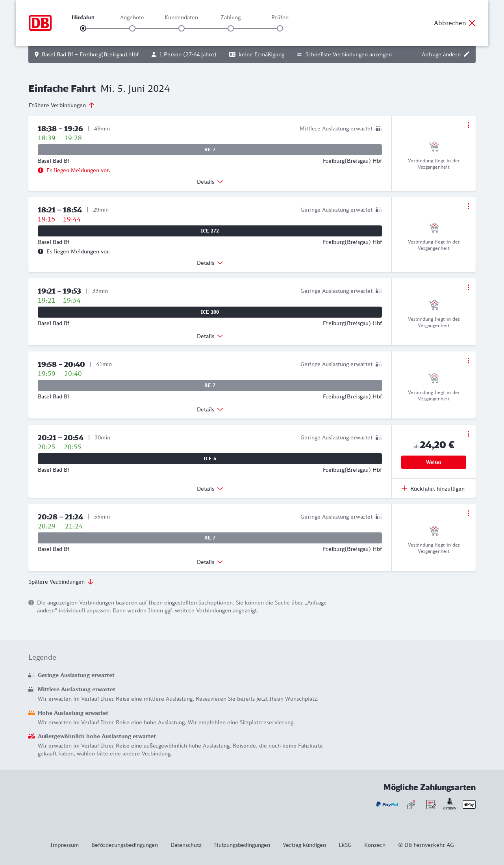This screenshot has width=504, height=865.
Task: Click the Abbrechen close X icon
Action: click(x=472, y=23)
